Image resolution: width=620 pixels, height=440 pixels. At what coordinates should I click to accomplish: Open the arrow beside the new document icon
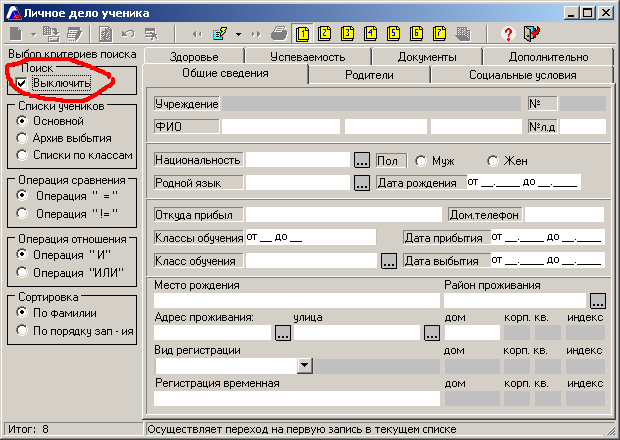pos(34,34)
